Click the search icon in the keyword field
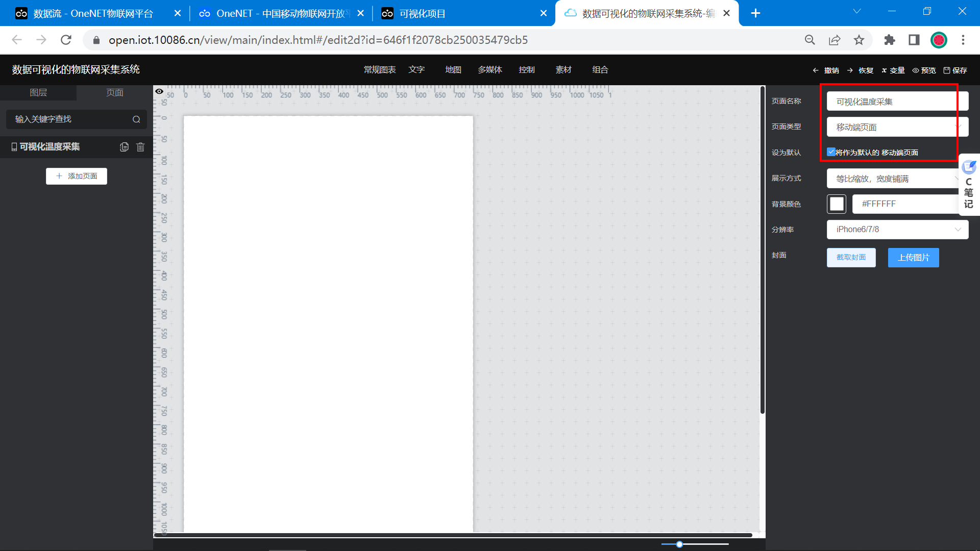This screenshot has width=980, height=551. [136, 119]
